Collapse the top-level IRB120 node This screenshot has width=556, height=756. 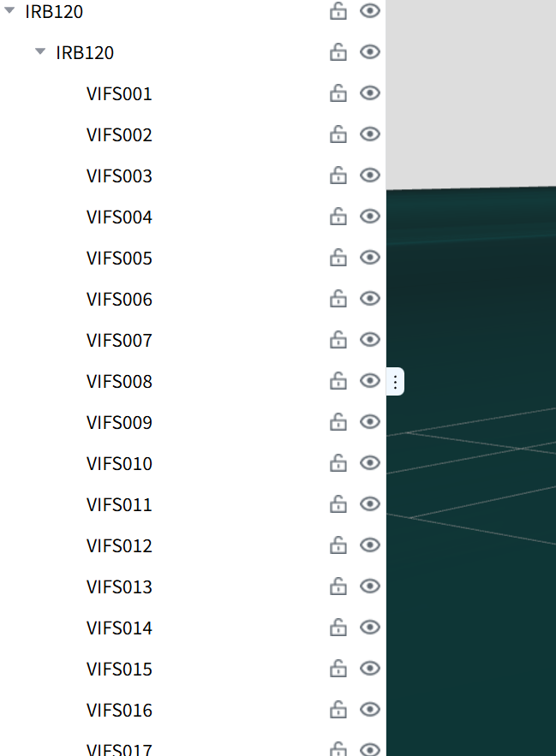coord(9,9)
